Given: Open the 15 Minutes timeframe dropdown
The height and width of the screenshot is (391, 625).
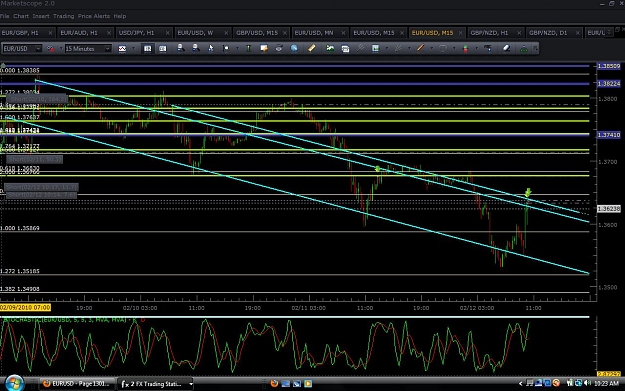Looking at the screenshot, I should pos(107,49).
